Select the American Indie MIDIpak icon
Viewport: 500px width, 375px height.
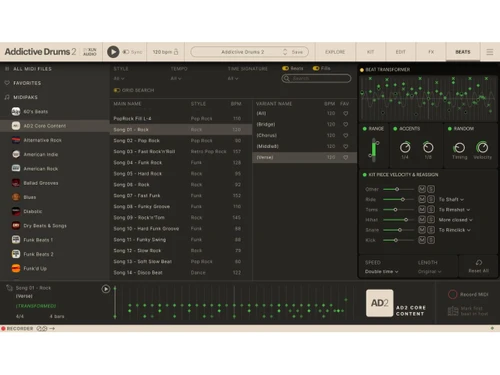pos(16,154)
